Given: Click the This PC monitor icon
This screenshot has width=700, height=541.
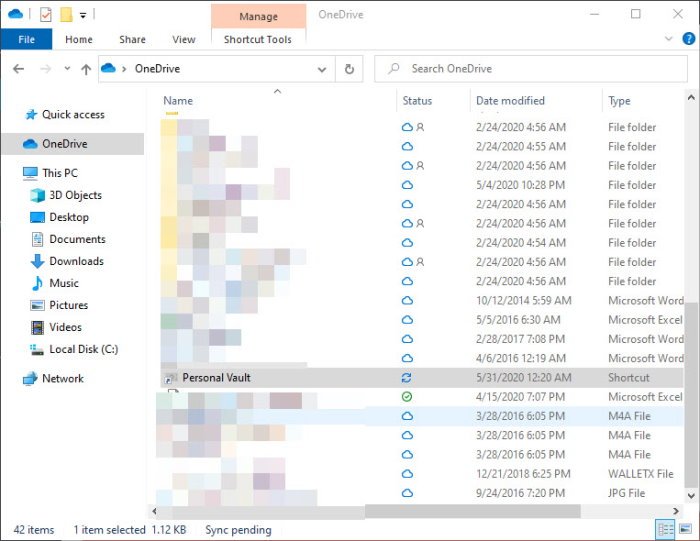Looking at the screenshot, I should [30, 173].
